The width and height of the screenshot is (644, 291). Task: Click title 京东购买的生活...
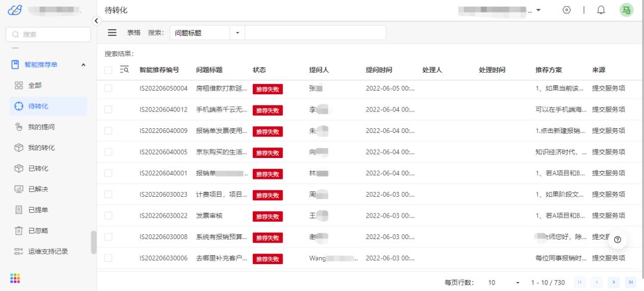tap(222, 152)
